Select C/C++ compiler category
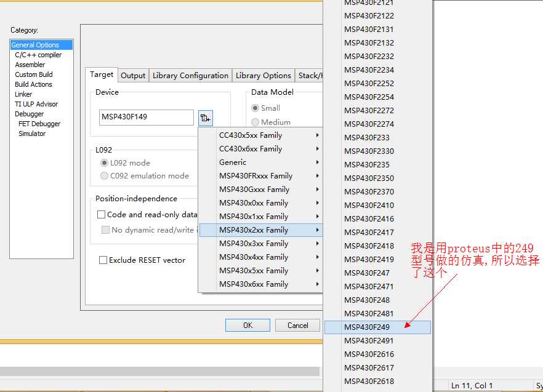The height and width of the screenshot is (392, 543). pos(38,55)
